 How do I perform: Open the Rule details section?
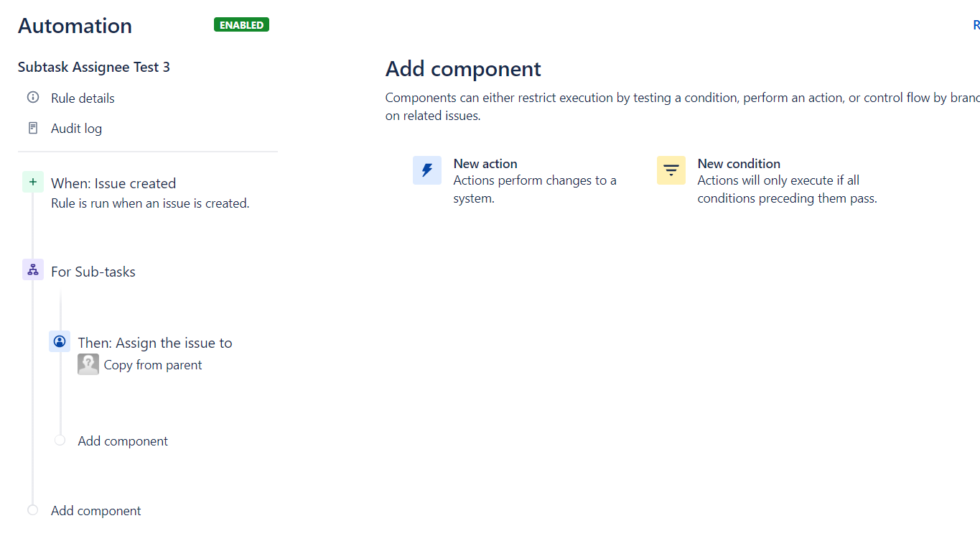[83, 98]
